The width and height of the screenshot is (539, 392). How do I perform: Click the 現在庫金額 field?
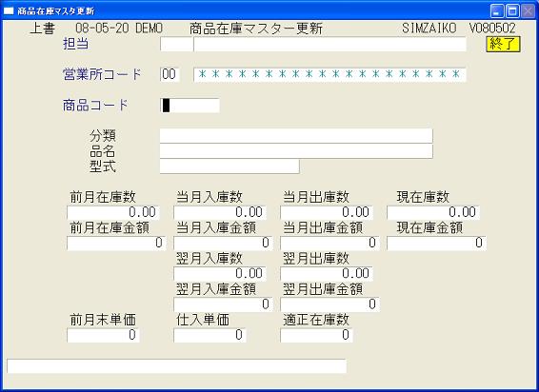click(436, 244)
